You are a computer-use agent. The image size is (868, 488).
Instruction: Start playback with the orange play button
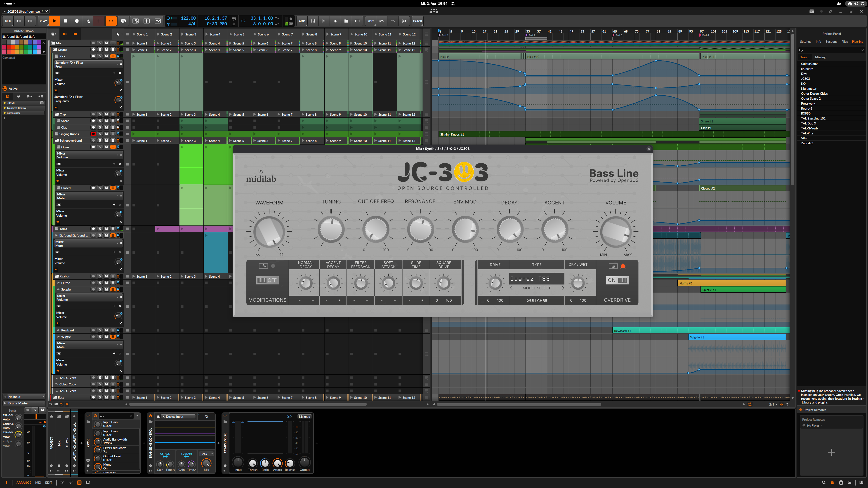pyautogui.click(x=54, y=21)
